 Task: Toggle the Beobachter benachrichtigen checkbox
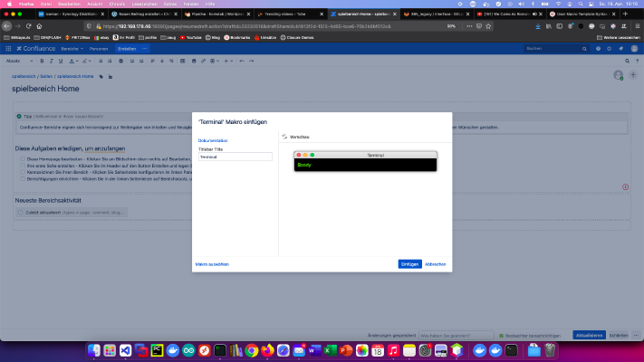(501, 336)
